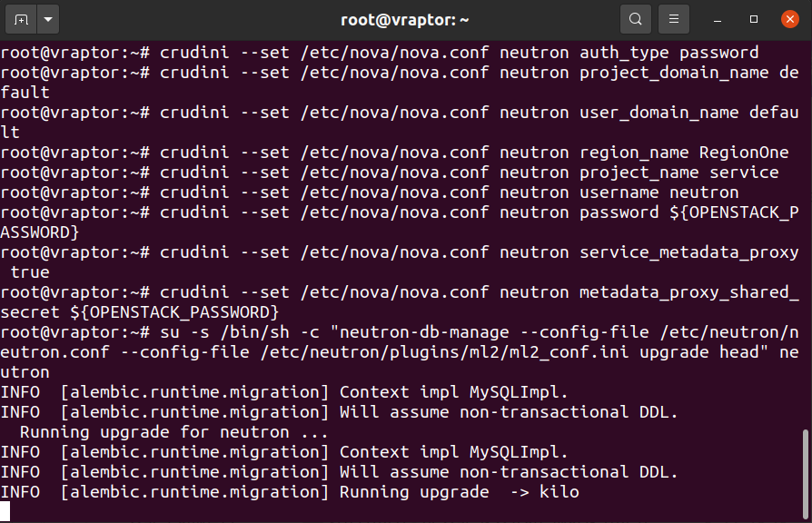Maximize the terminal window

(x=754, y=20)
